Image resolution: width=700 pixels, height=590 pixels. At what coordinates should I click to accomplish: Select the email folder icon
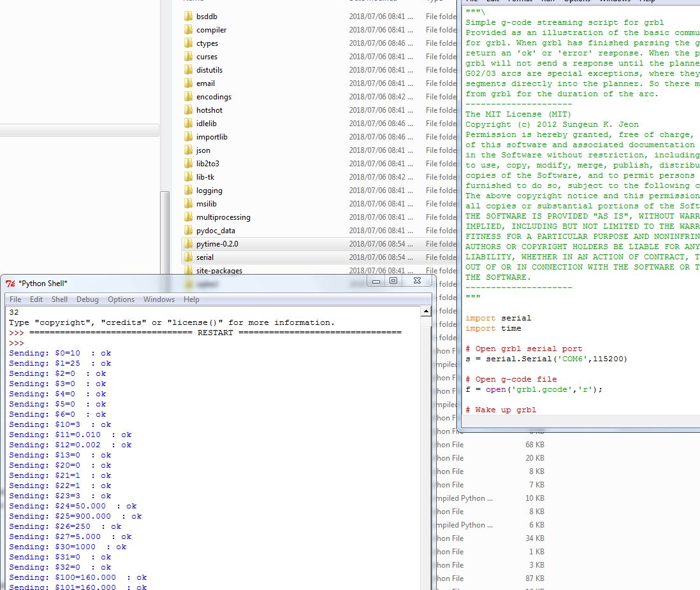[x=189, y=83]
